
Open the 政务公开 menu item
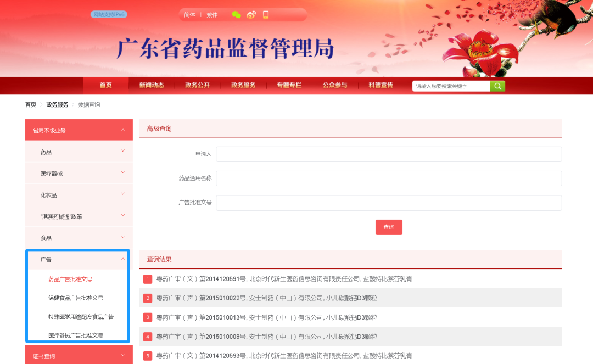[197, 86]
